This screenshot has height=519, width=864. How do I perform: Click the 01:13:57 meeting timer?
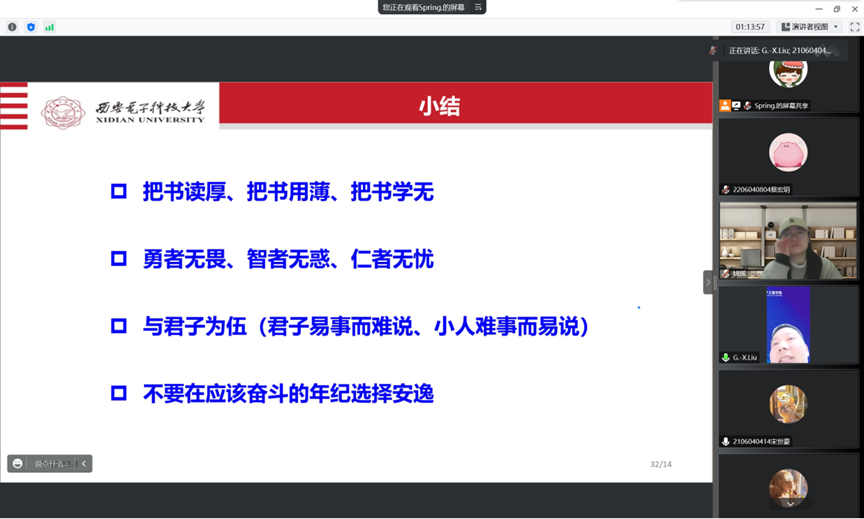(x=750, y=27)
